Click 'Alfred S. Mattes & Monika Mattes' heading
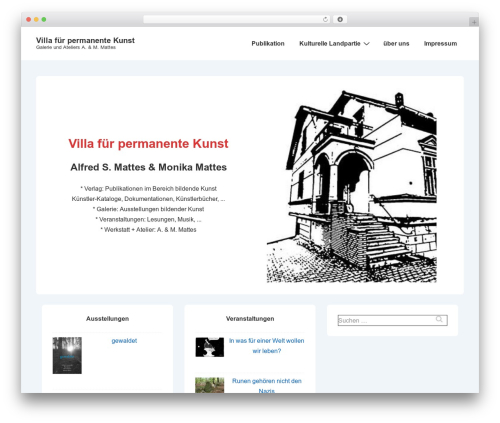 148,167
